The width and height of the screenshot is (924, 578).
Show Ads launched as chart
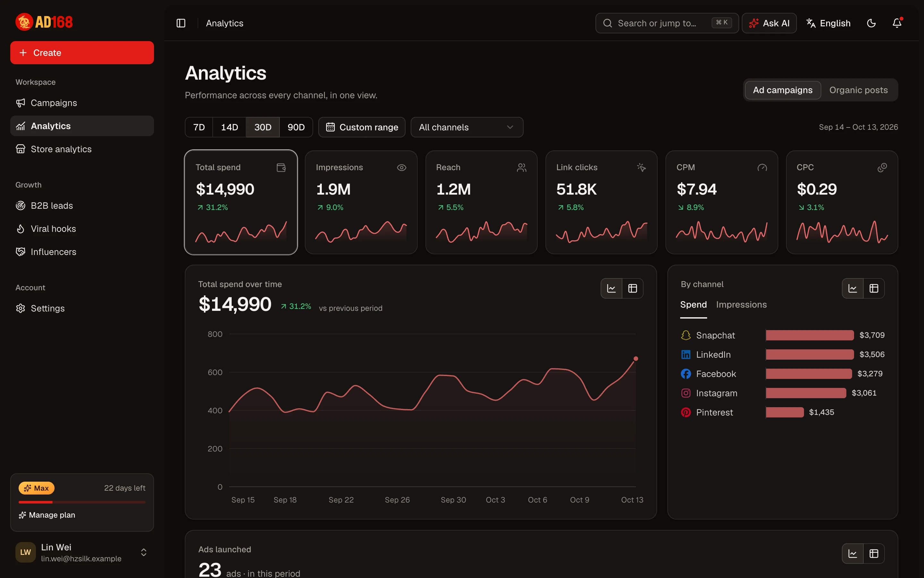tap(853, 554)
